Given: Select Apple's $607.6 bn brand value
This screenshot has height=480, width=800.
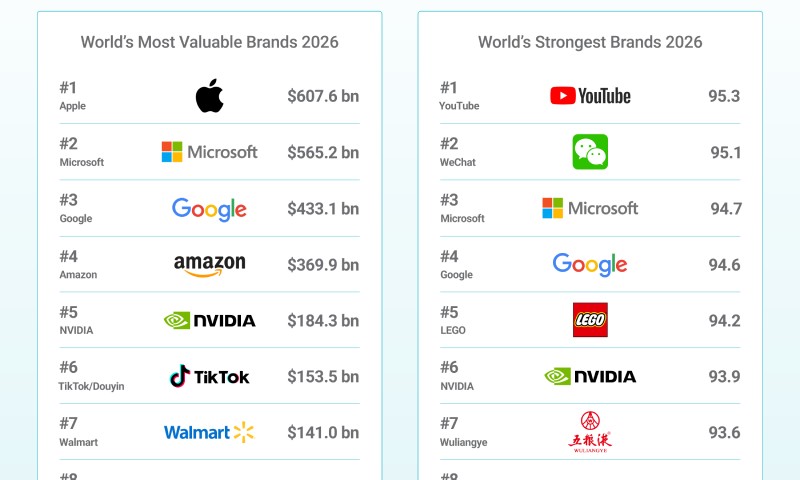Looking at the screenshot, I should (322, 97).
